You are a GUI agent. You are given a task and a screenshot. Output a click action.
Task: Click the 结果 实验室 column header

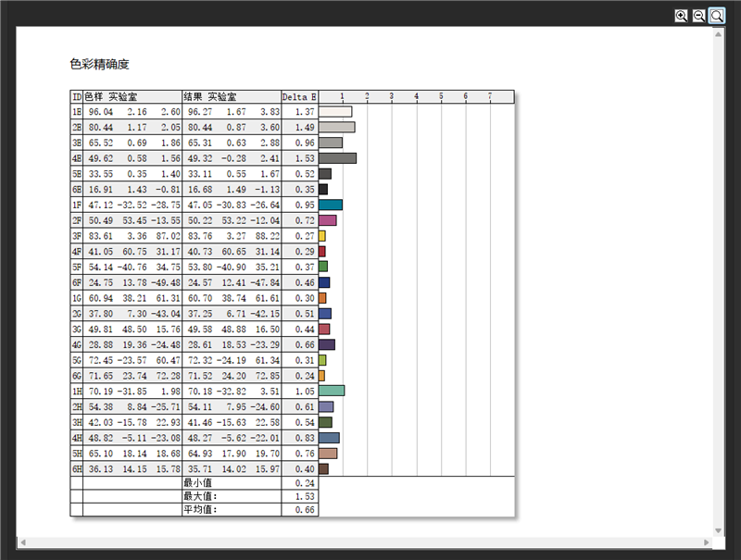(x=232, y=97)
